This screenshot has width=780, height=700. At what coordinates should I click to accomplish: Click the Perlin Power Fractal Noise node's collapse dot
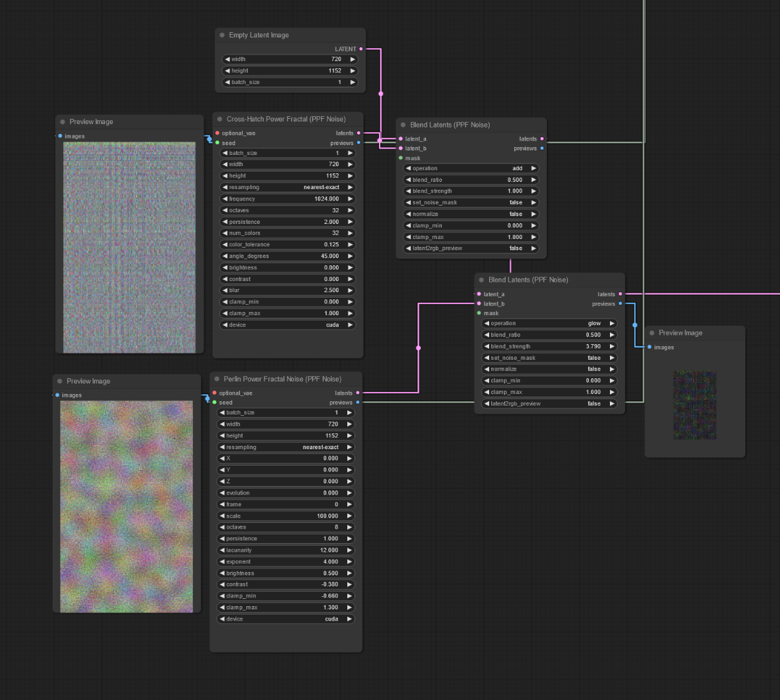coord(217,379)
